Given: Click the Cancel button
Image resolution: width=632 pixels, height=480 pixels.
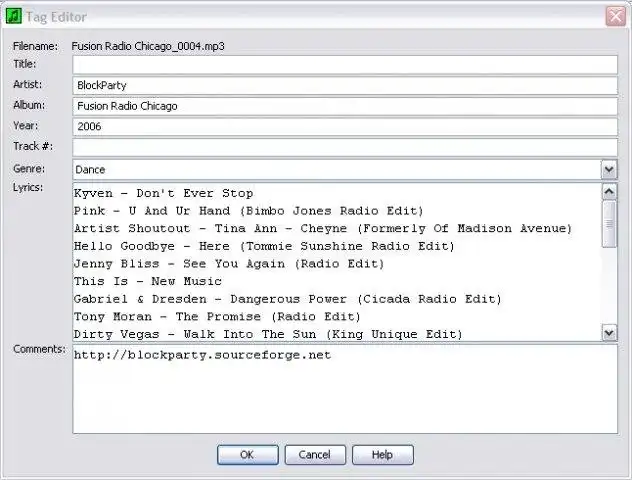Looking at the screenshot, I should coord(315,455).
